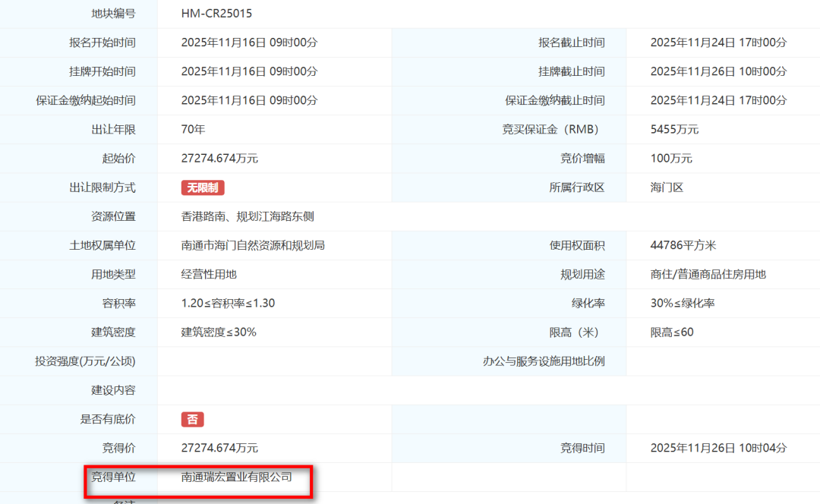Click the 竞得单位 label cell

(113, 477)
